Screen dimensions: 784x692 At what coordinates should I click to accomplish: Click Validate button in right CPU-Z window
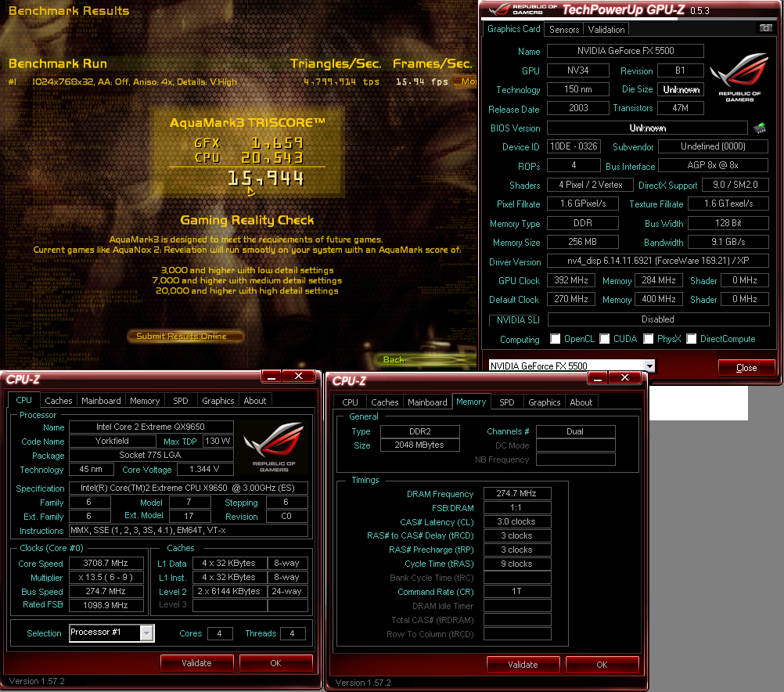coord(523,665)
